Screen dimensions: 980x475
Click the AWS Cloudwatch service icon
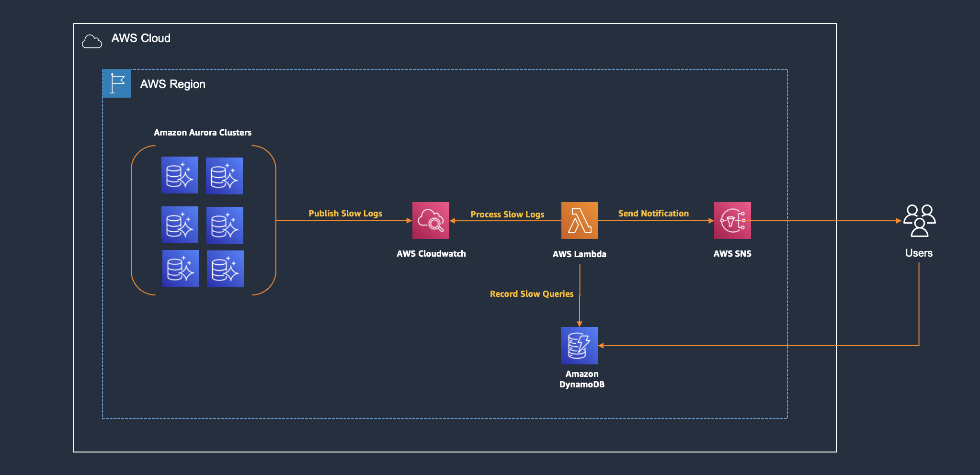(431, 220)
